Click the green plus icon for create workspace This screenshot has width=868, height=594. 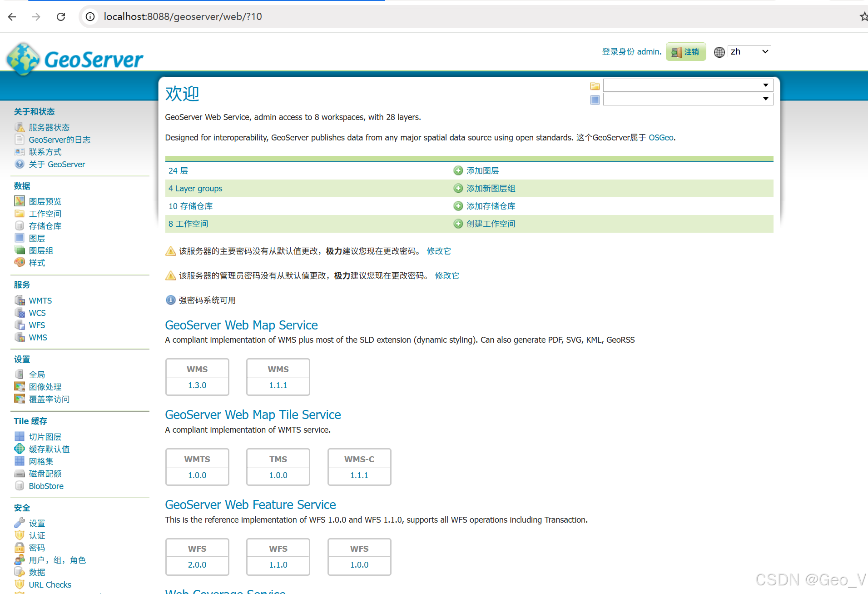pos(458,224)
